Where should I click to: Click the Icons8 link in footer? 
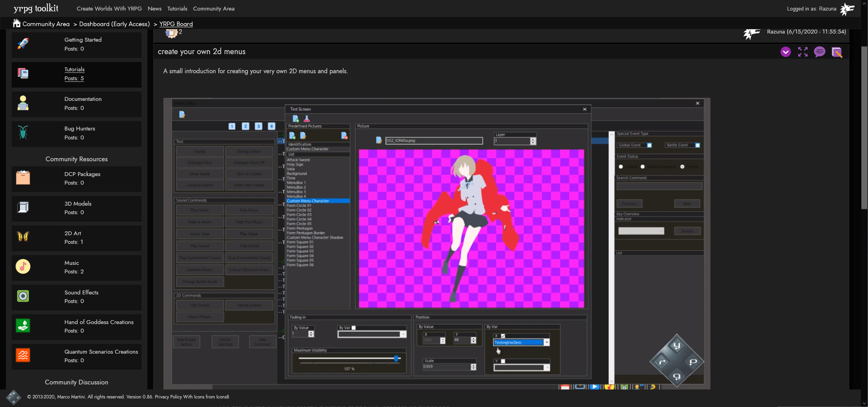click(223, 397)
